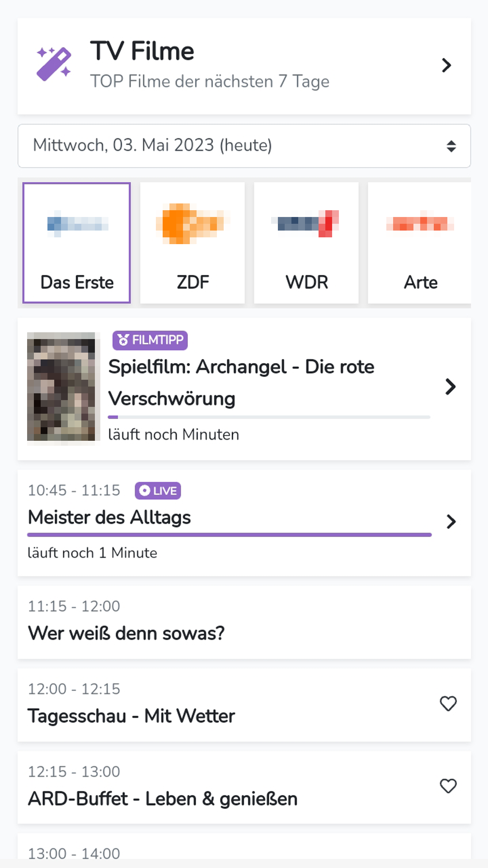Open Spielfilm: Archangel - Die rote Verschwörung title
This screenshot has width=488, height=868.
coord(241,382)
